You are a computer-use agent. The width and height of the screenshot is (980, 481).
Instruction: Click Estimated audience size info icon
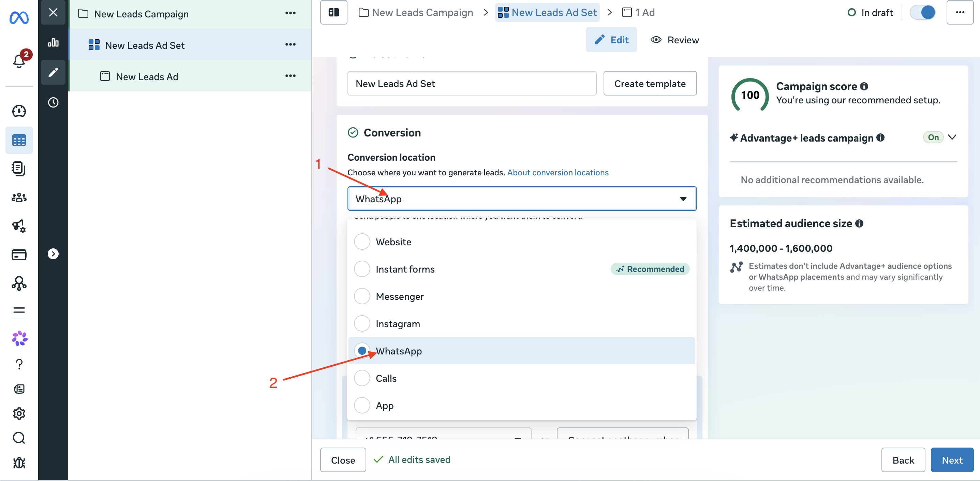tap(859, 223)
